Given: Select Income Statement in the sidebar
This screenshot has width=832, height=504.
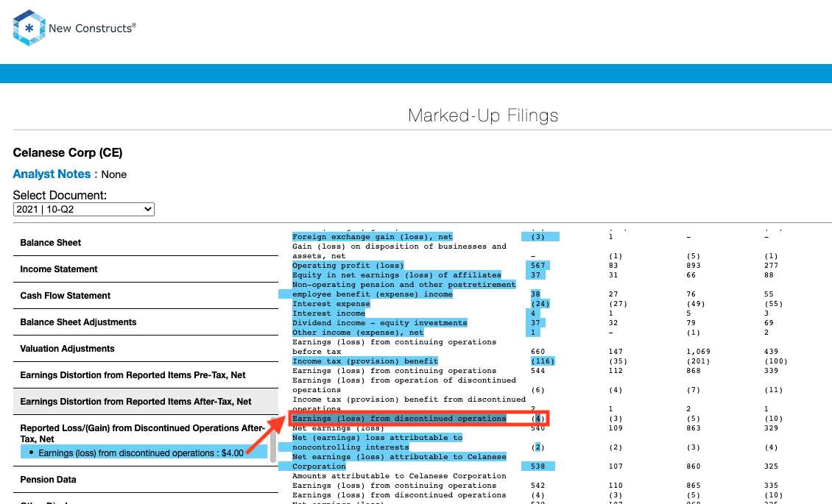Looking at the screenshot, I should 145,269.
